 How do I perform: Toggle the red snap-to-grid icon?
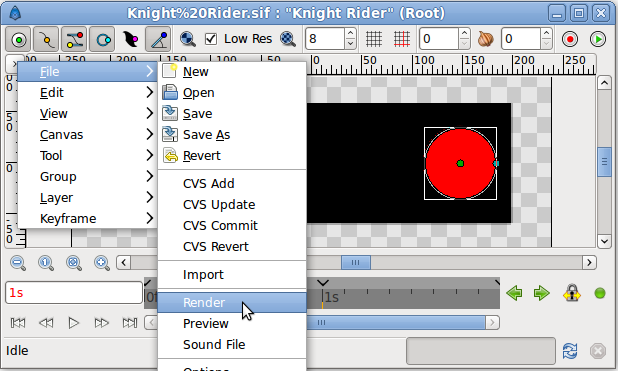point(402,39)
